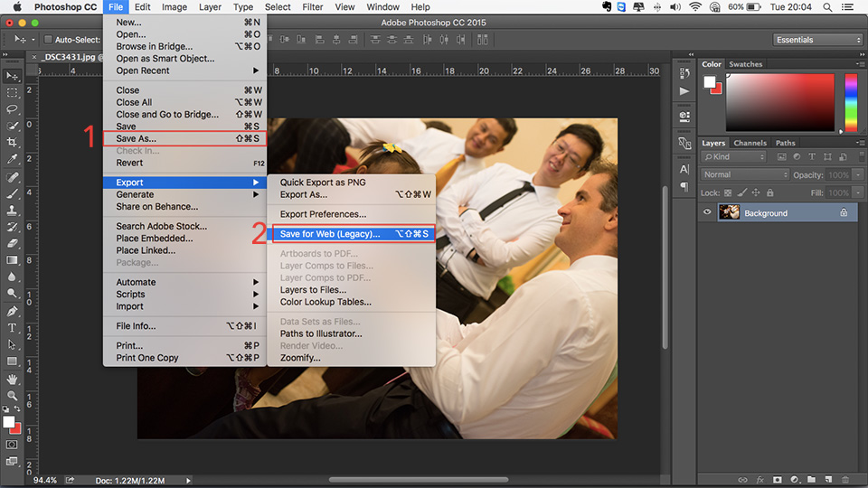Open the Actions panel play icon

click(x=684, y=91)
